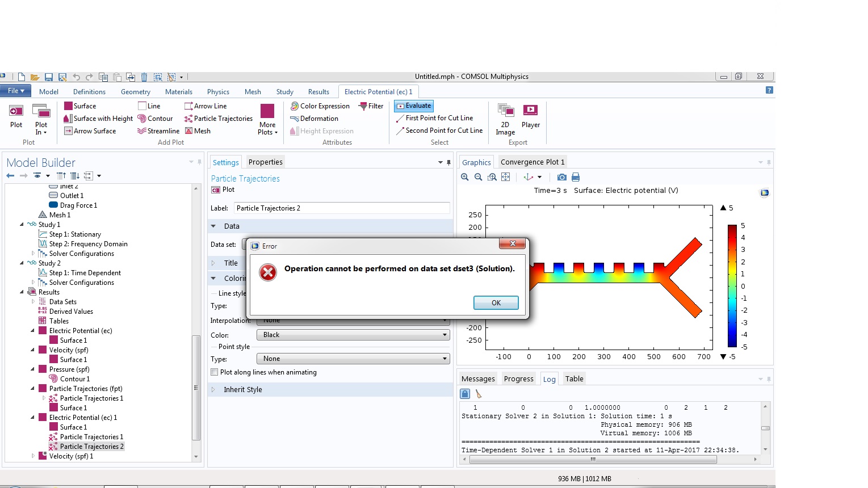Select the Surface with Height plot
This screenshot has height=488, width=868.
(98, 119)
